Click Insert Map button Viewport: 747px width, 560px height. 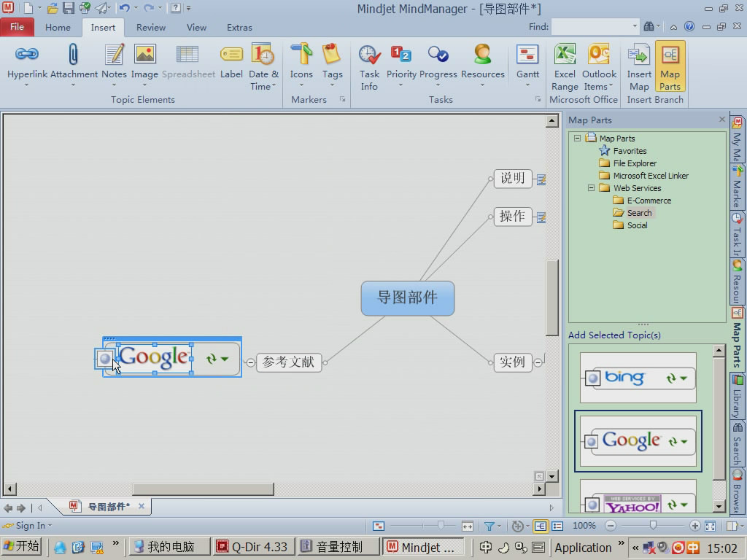(639, 66)
